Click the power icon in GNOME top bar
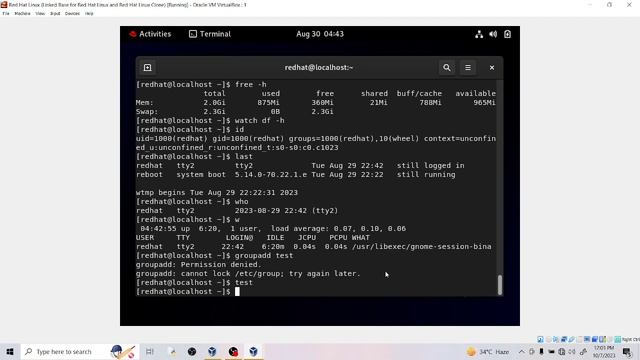Screen dimensions: 640x360 pos(507,34)
